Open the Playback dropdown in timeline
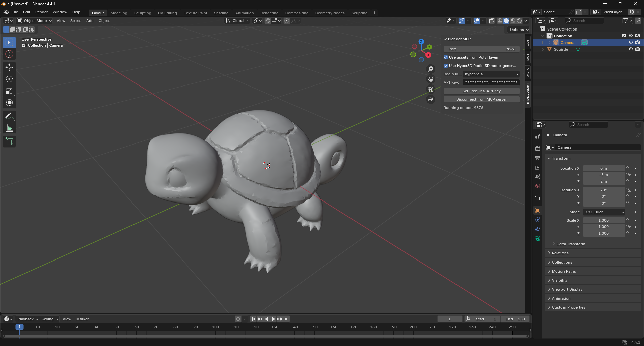The image size is (644, 346). tap(28, 319)
